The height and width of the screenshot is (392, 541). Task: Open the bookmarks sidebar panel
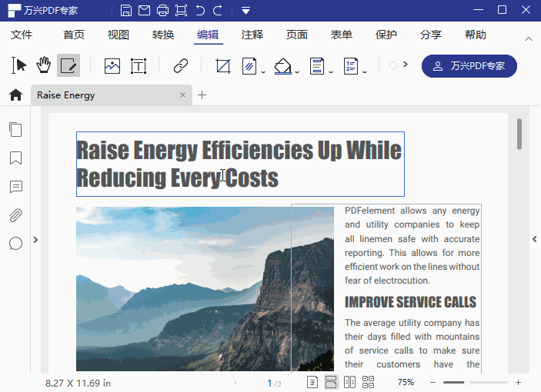click(15, 158)
